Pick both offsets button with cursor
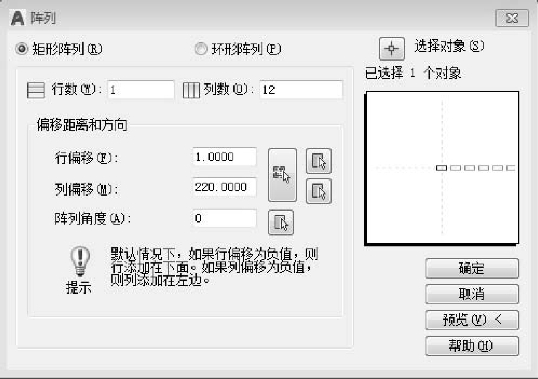Viewport: 538px width, 379px height. 282,175
